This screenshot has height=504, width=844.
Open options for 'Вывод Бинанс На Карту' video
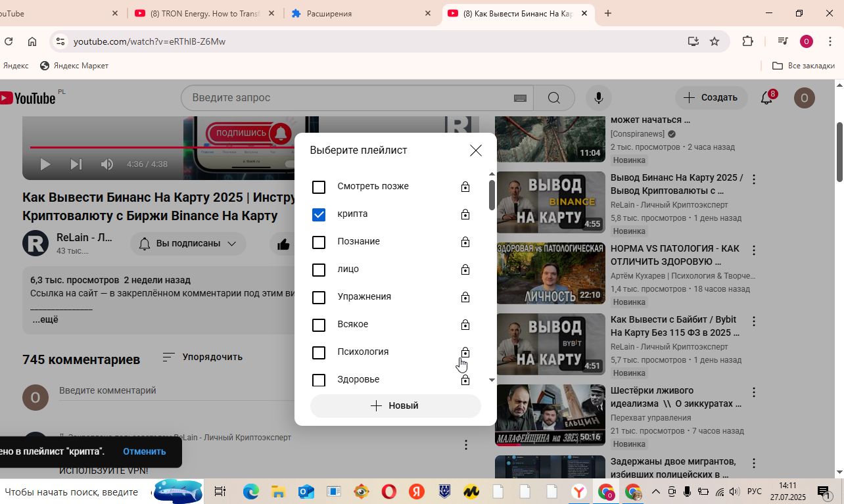(754, 179)
